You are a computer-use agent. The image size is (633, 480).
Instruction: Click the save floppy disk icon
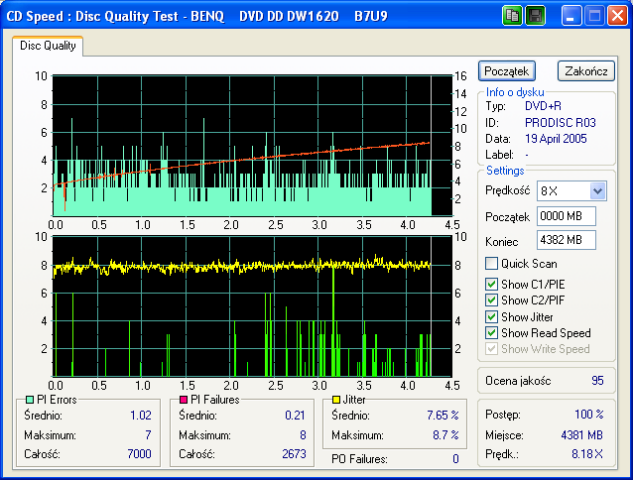(535, 16)
